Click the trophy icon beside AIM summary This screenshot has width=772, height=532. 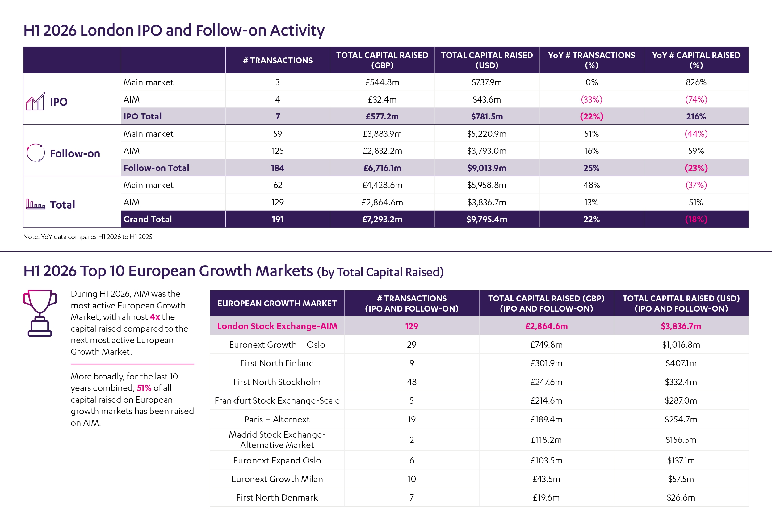point(40,313)
